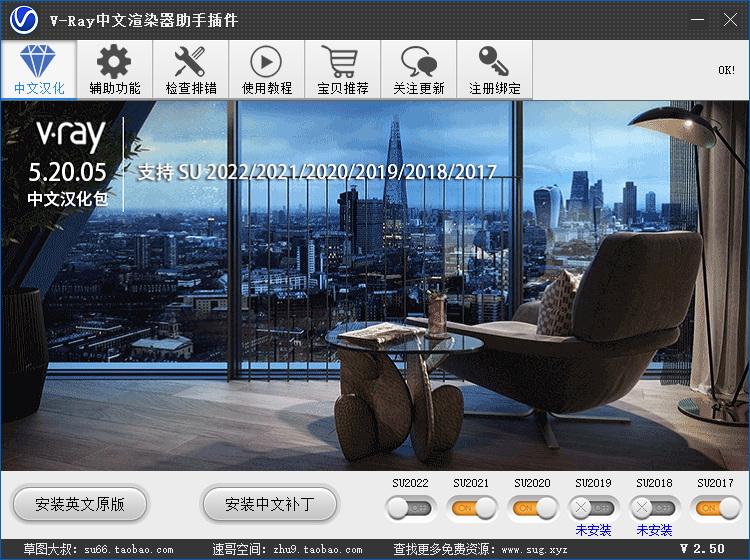Click the V-Ray interior banner image
The image size is (750, 560).
point(375,285)
